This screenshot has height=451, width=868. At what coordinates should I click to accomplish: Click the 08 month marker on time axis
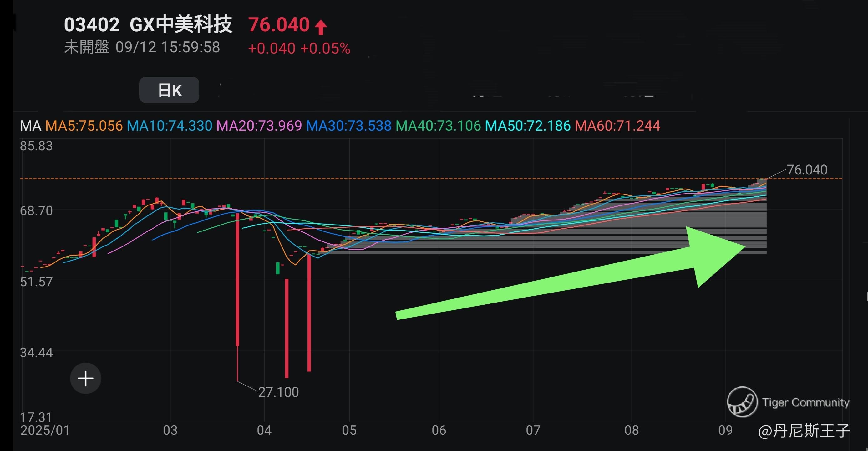click(632, 430)
